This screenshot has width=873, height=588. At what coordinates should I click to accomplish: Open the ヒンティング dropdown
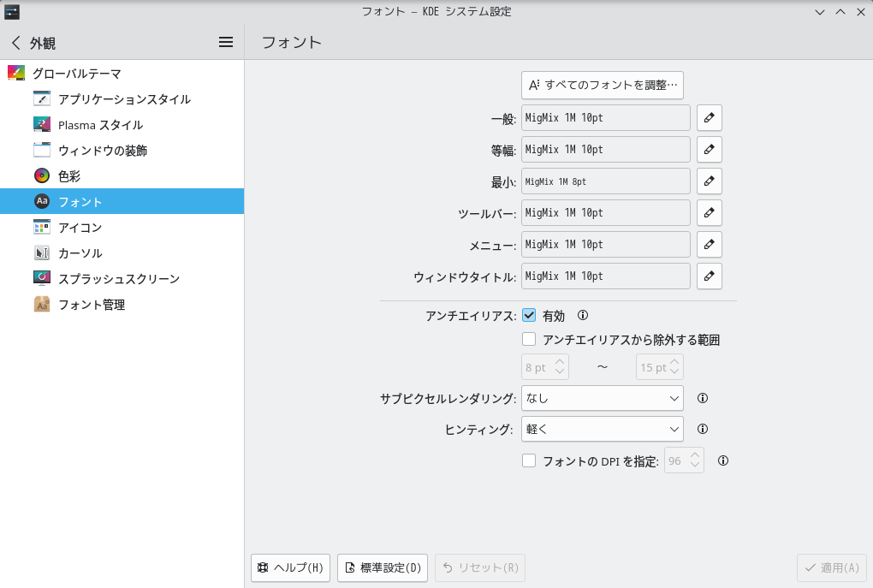602,429
